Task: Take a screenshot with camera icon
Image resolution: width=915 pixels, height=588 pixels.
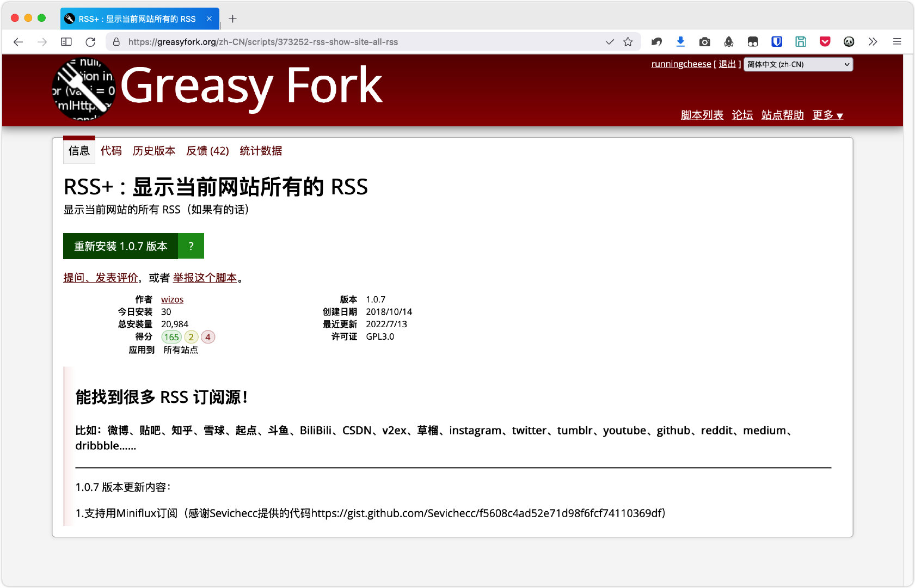Action: (704, 42)
